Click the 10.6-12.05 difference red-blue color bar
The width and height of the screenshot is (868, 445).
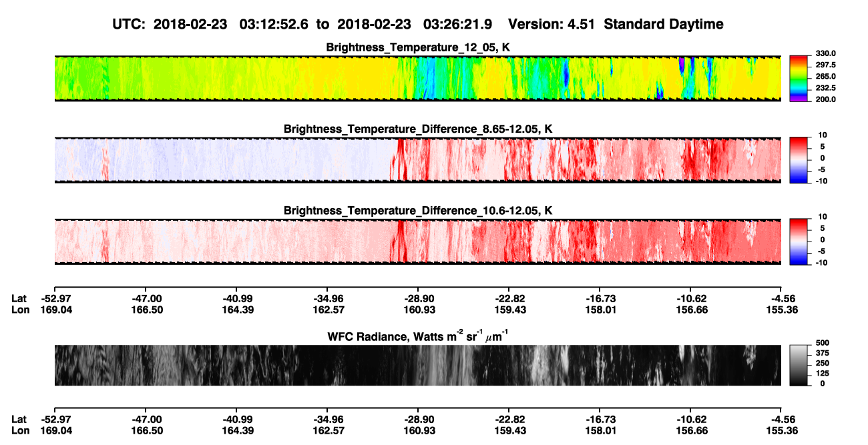tap(799, 240)
